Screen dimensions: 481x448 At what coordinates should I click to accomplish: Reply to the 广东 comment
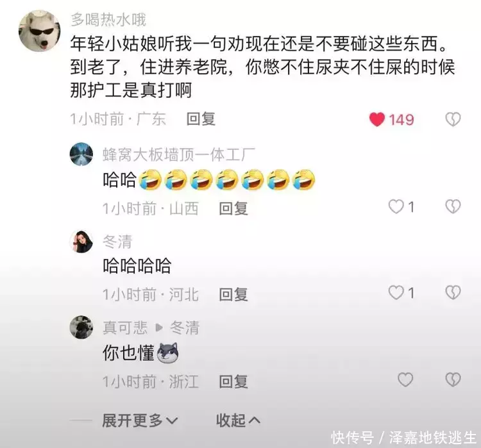[201, 119]
